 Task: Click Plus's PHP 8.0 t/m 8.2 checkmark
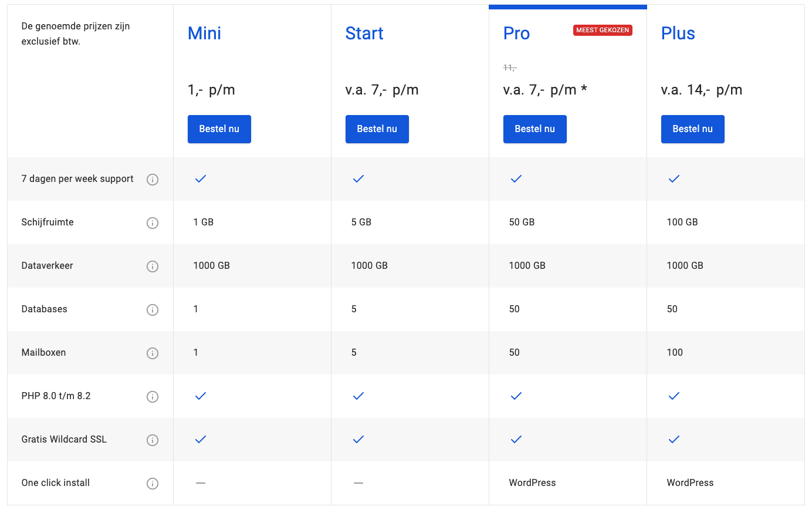coord(674,396)
